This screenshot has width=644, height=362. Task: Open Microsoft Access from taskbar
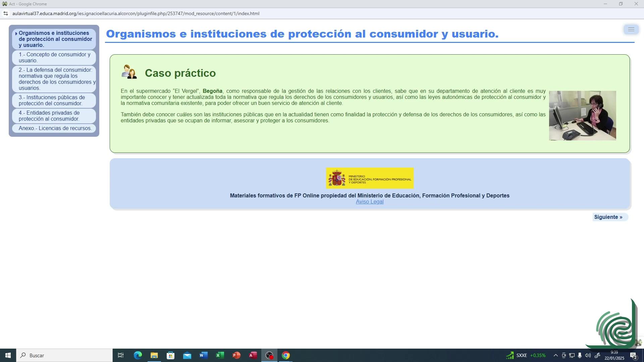[253, 355]
